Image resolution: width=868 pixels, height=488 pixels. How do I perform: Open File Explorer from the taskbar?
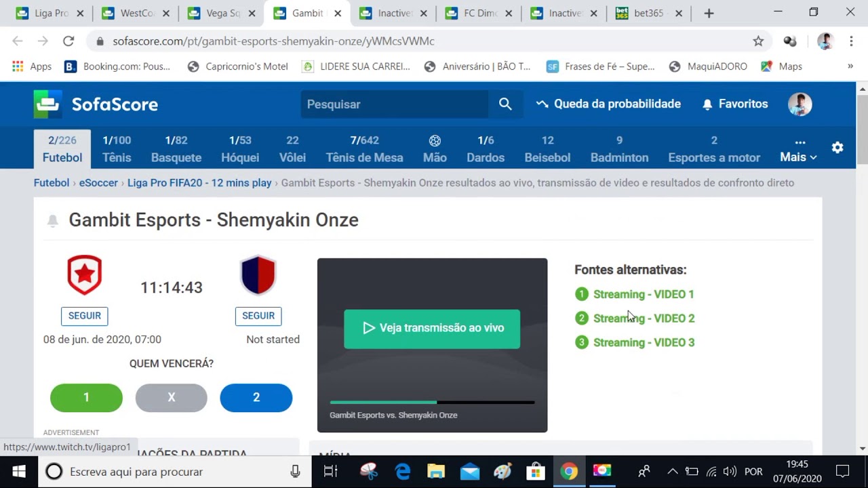click(436, 472)
